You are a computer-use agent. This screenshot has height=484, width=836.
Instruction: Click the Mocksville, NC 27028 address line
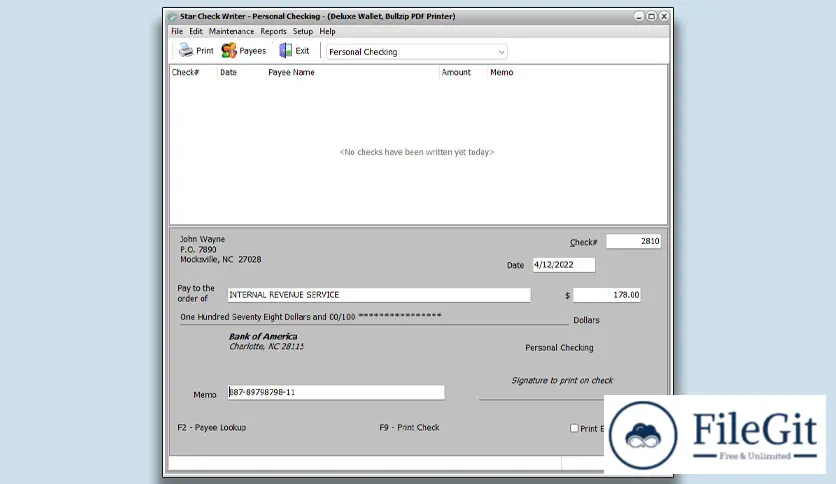point(221,260)
